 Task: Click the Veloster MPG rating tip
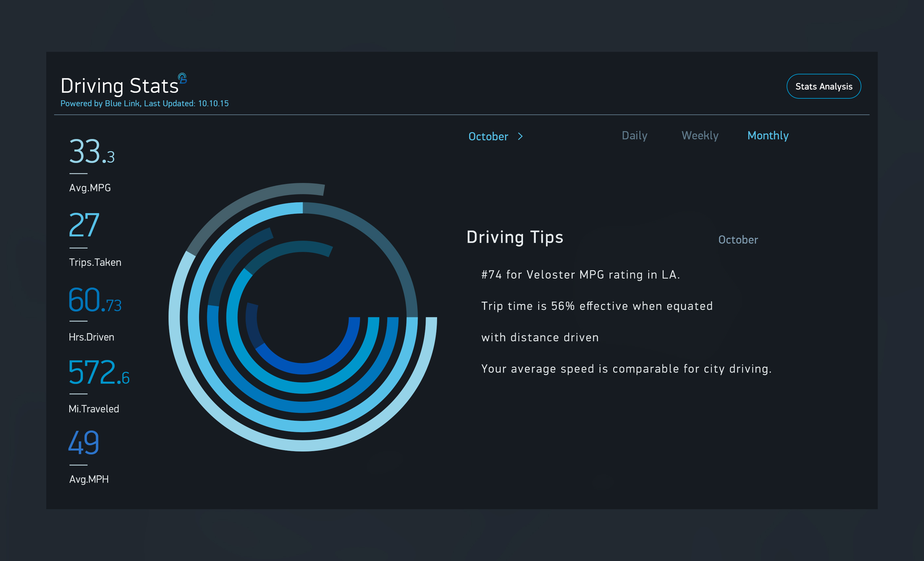tap(580, 275)
